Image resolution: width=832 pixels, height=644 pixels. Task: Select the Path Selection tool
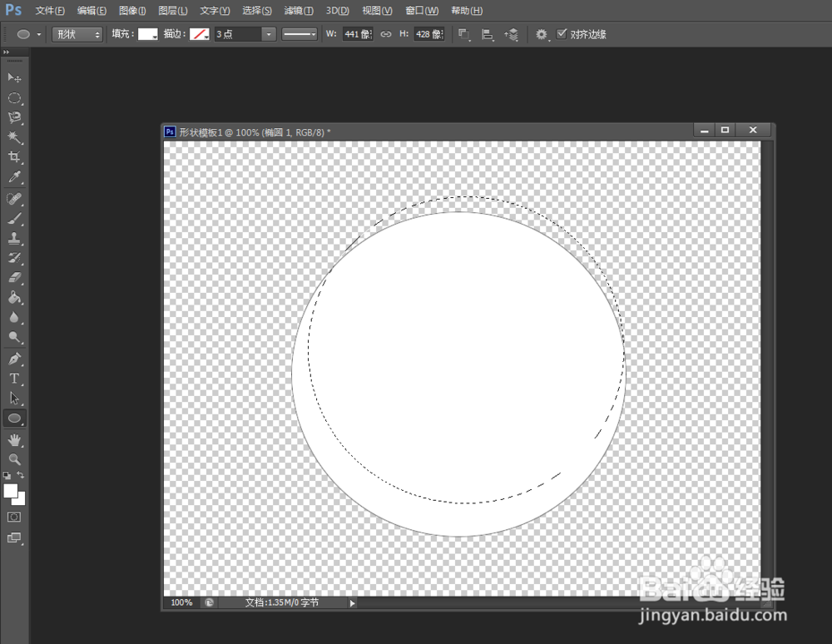click(14, 399)
